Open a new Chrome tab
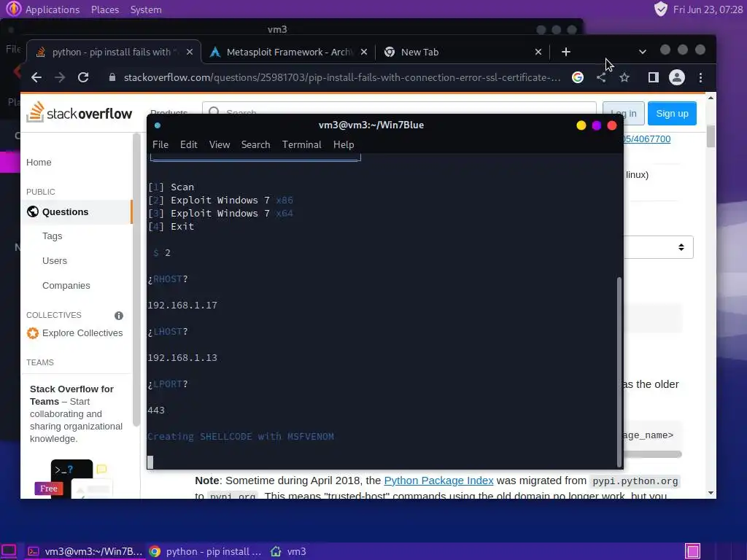Screen dimensions: 747x560 (x=566, y=52)
